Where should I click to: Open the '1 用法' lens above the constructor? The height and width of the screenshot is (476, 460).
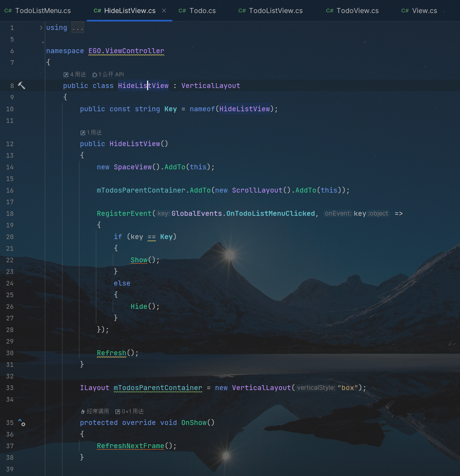[x=91, y=133]
